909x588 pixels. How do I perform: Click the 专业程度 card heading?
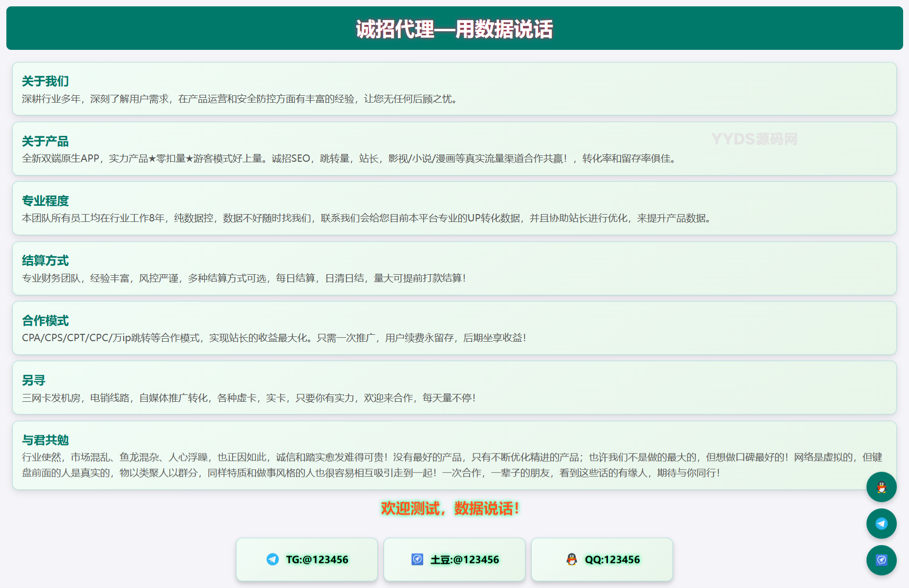tap(45, 201)
